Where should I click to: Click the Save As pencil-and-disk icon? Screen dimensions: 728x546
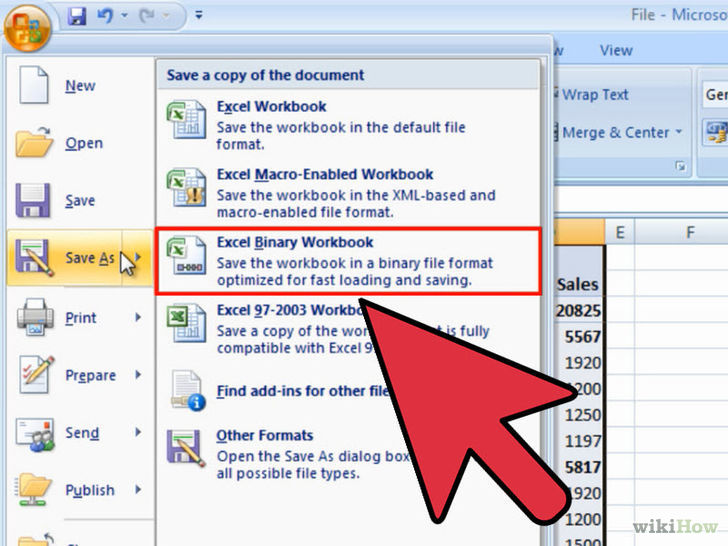point(34,258)
